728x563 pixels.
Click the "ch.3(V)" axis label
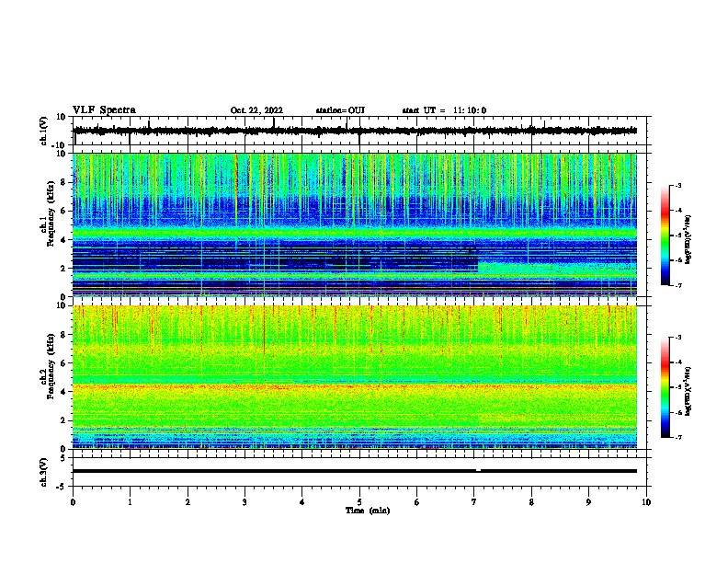click(x=45, y=472)
